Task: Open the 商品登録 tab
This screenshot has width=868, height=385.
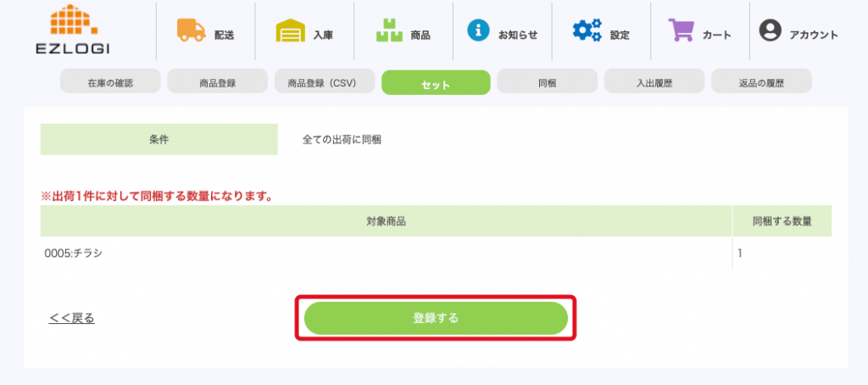Action: click(x=218, y=83)
